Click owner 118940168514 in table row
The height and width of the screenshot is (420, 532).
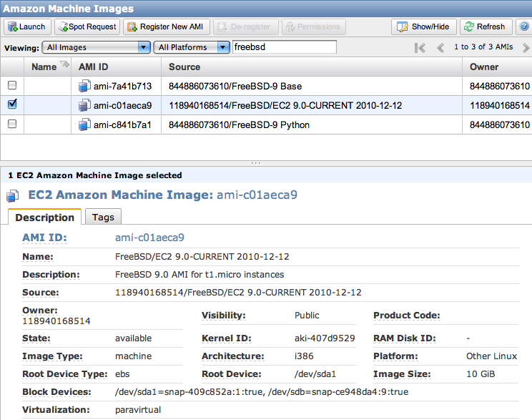pyautogui.click(x=499, y=106)
